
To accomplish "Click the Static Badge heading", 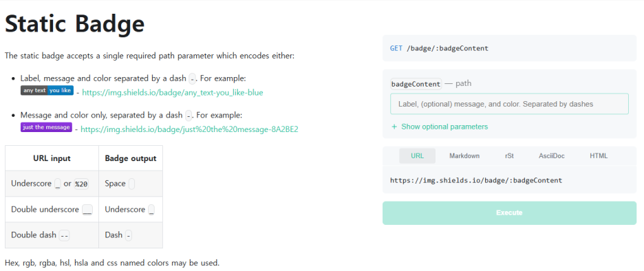I will point(74,24).
